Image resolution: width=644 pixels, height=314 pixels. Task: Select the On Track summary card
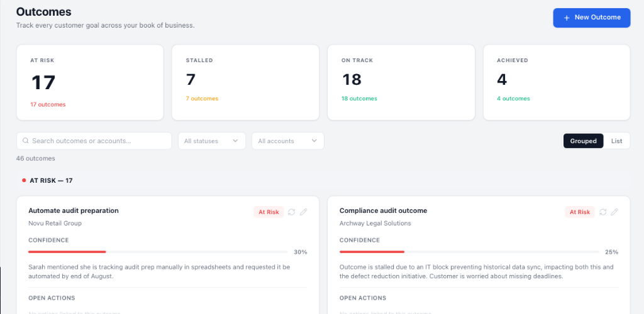click(x=401, y=82)
